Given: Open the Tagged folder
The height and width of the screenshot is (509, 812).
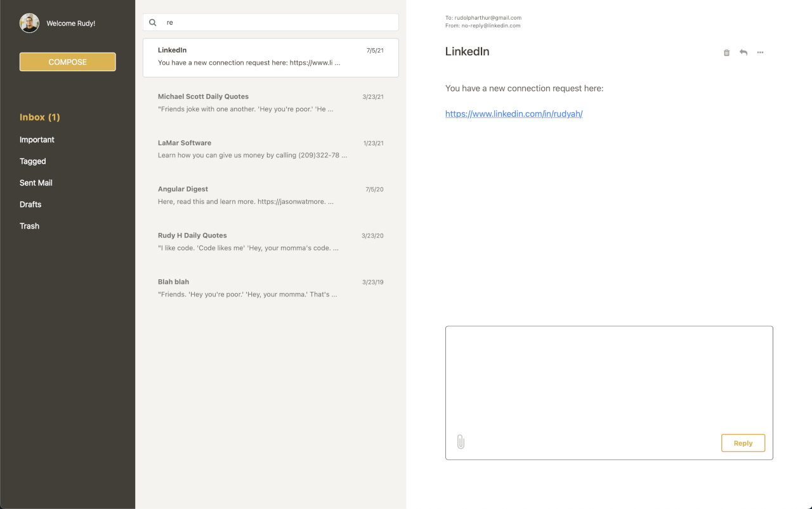Looking at the screenshot, I should pos(32,161).
